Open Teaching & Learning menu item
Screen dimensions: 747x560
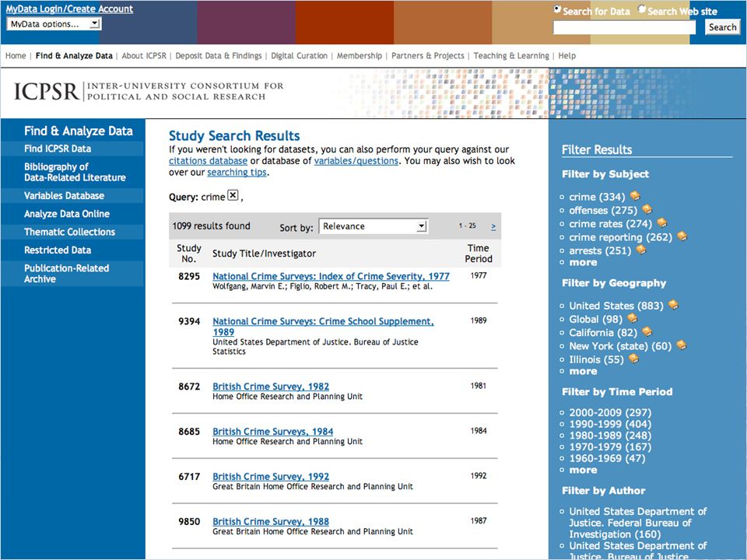click(511, 56)
